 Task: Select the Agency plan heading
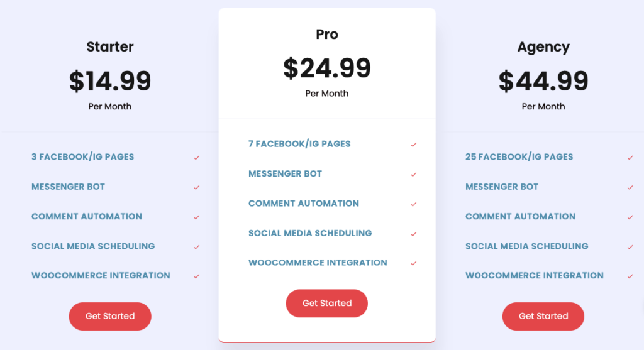coord(543,47)
